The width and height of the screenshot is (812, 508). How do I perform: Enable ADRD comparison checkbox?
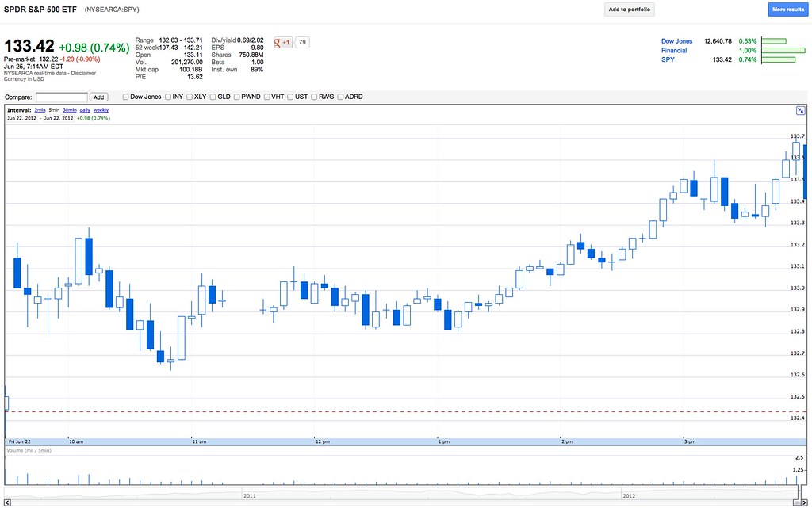[340, 97]
